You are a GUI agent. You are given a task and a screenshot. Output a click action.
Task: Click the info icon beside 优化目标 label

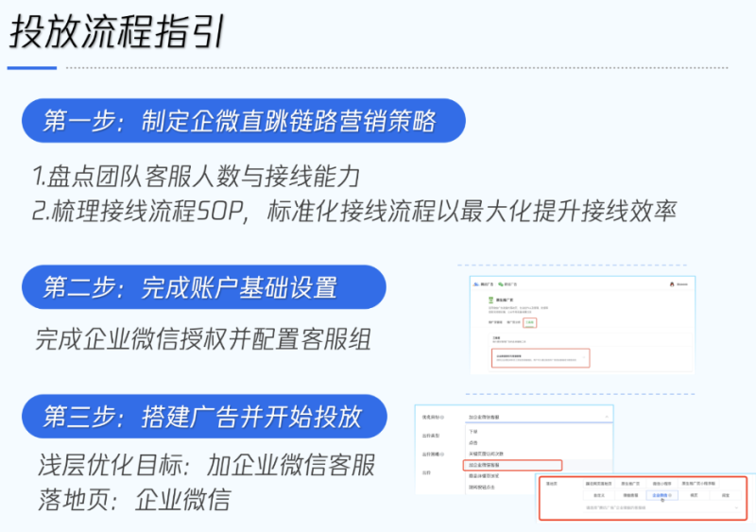pos(442,418)
